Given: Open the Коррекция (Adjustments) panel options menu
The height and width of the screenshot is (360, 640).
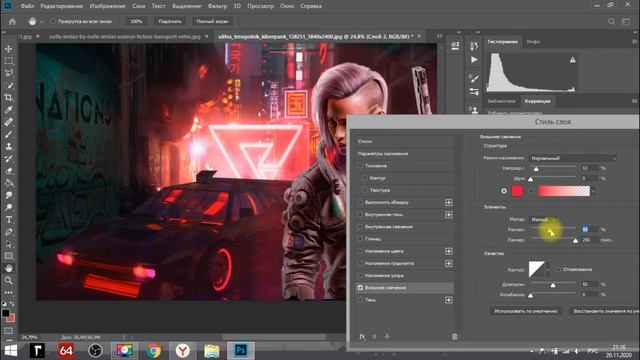Looking at the screenshot, I should 634,101.
